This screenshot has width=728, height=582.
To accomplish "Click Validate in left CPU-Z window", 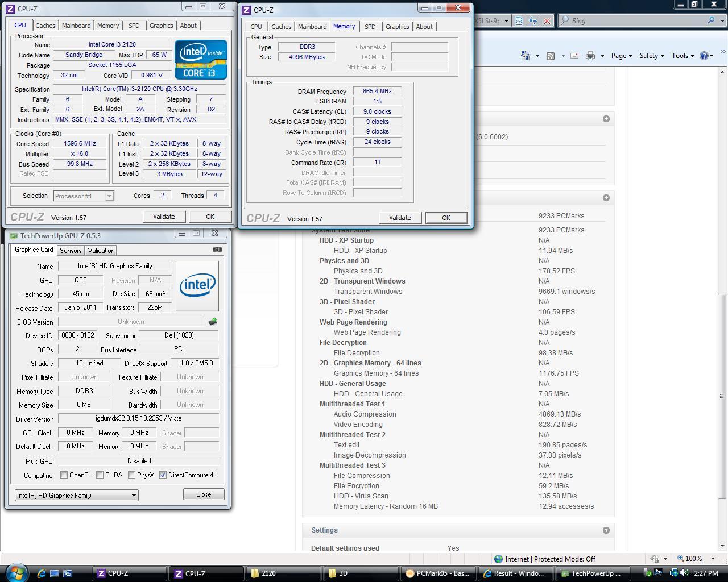I will (164, 217).
